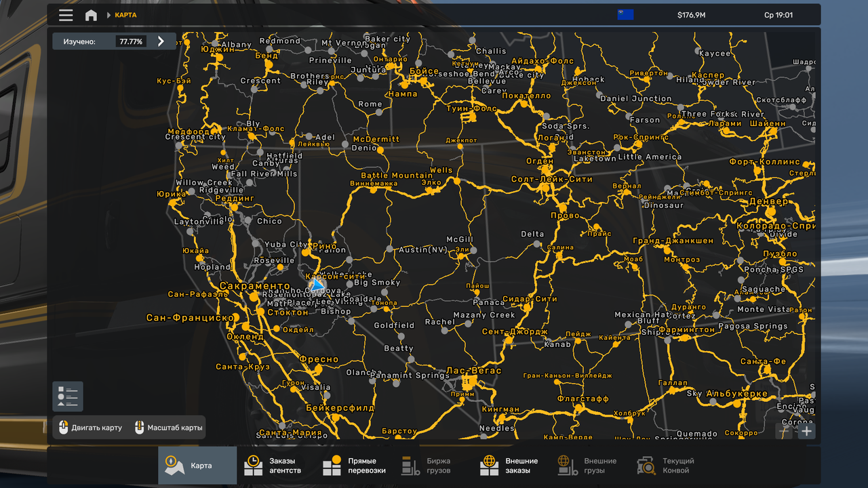Select Сан-Франциско city on the map

[190, 317]
